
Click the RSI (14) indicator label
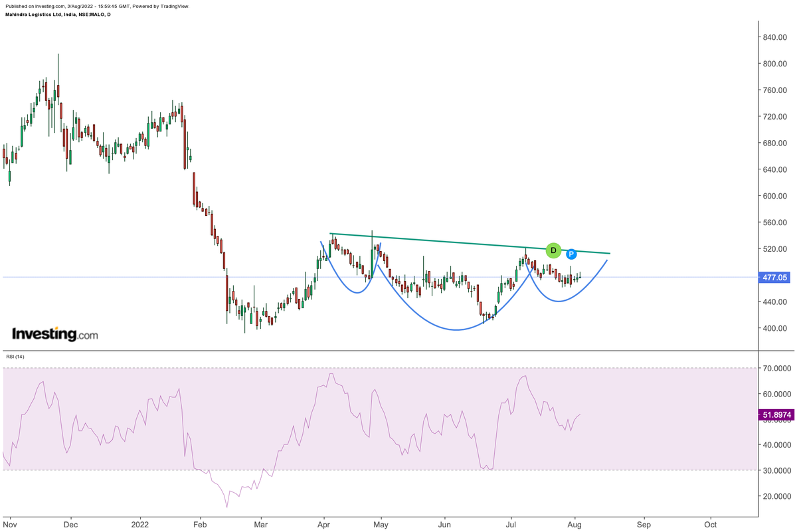[x=14, y=358]
